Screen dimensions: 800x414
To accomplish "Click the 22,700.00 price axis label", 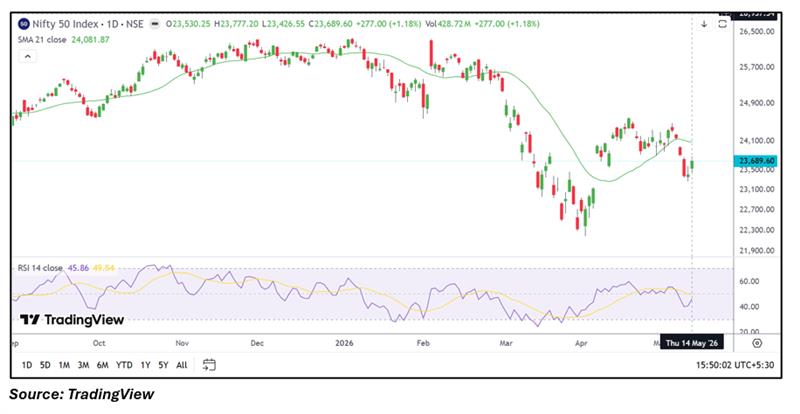I will coord(757,209).
